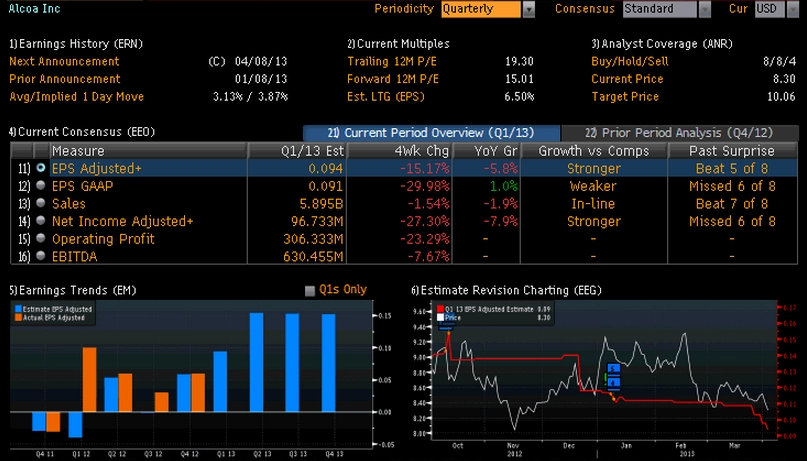
Task: Click the Target Price value 10.06
Action: [x=781, y=97]
